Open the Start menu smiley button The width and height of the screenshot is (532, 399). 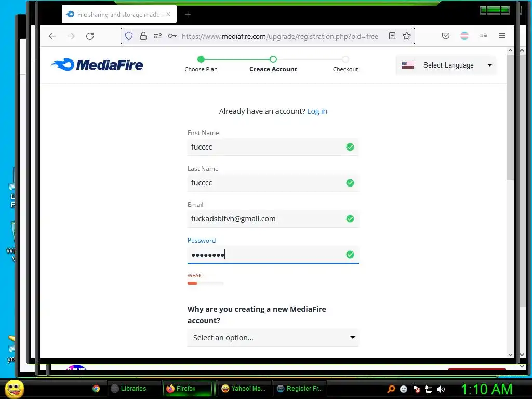tap(14, 389)
